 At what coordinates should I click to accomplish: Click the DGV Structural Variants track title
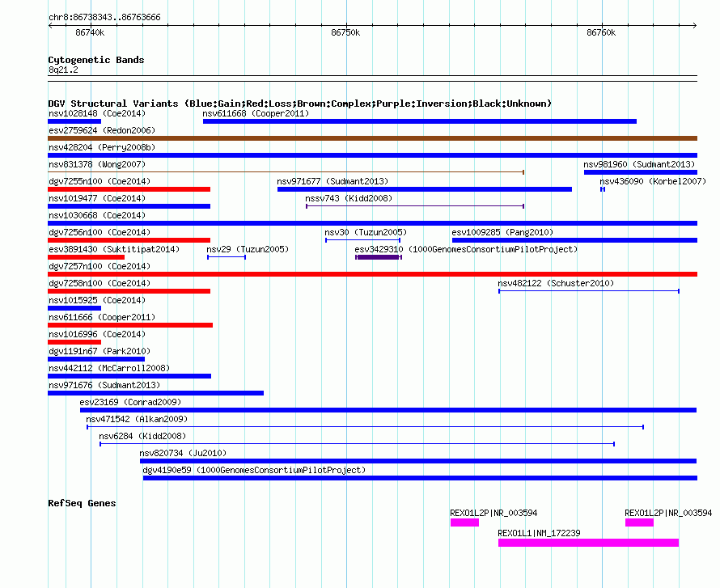pos(300,104)
